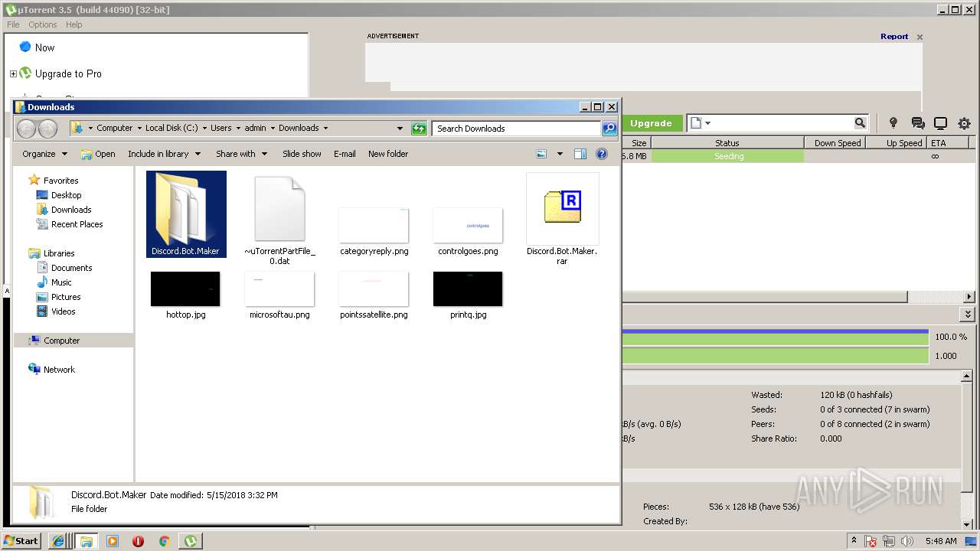The width and height of the screenshot is (980, 551).
Task: Toggle the Explorer preview pane icon
Action: coord(580,154)
